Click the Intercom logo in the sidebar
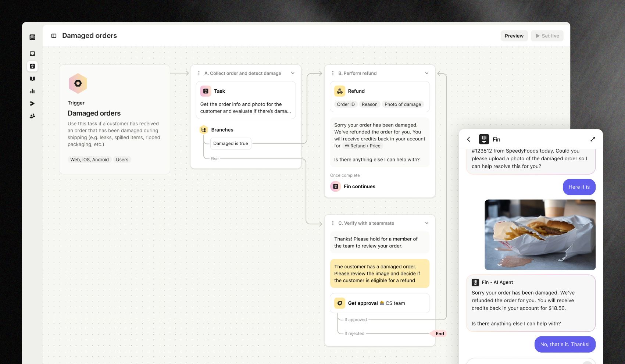 [x=32, y=37]
